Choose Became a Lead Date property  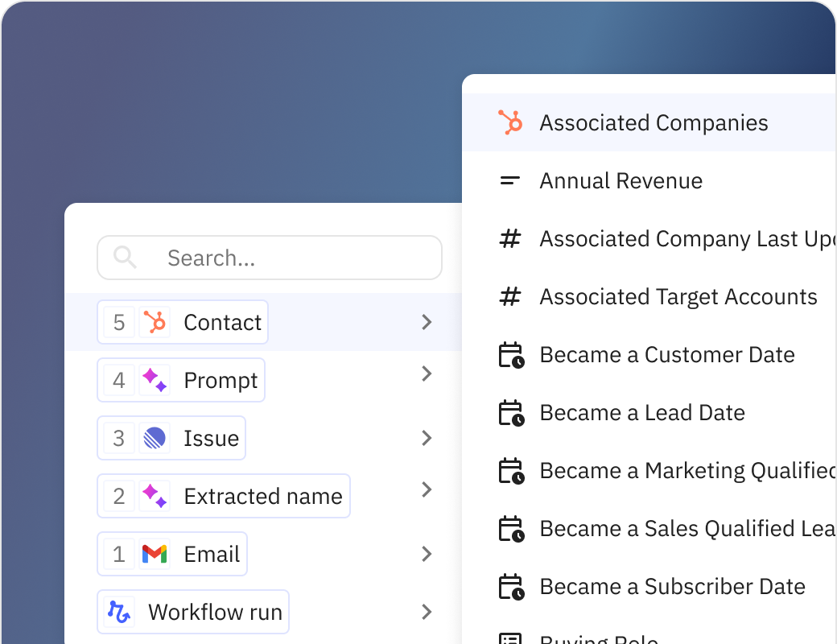[x=641, y=412]
